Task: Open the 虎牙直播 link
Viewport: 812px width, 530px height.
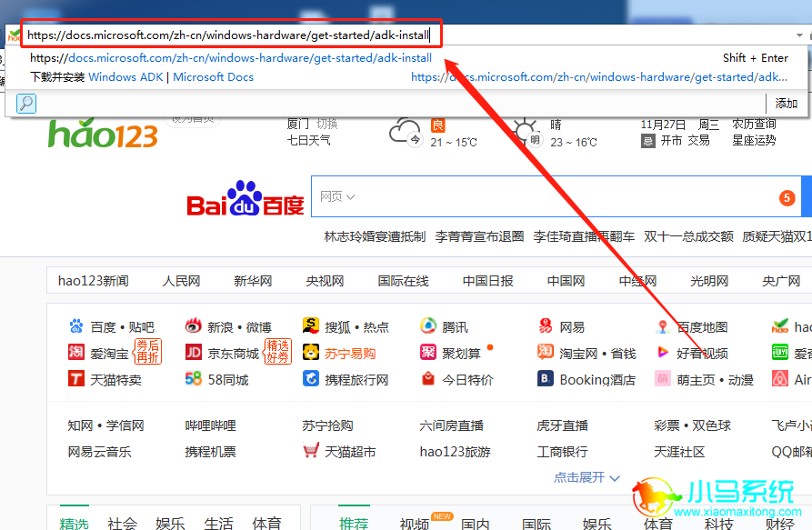Action: click(562, 425)
